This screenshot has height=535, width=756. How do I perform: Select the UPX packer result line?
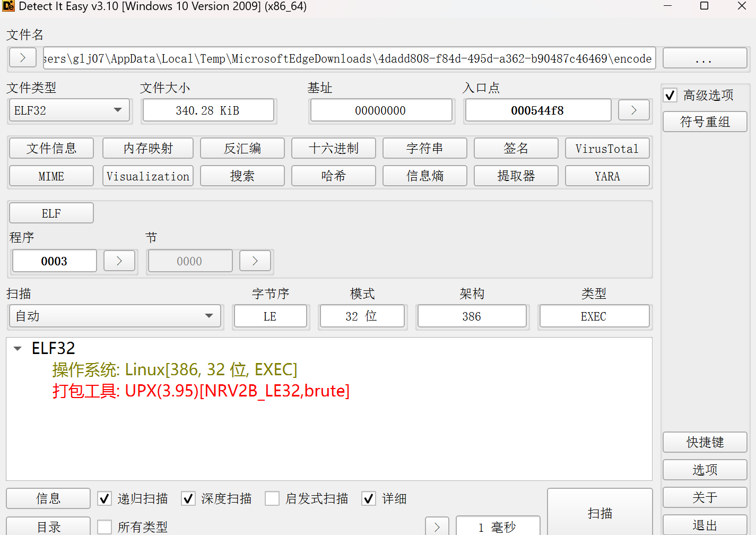click(201, 391)
